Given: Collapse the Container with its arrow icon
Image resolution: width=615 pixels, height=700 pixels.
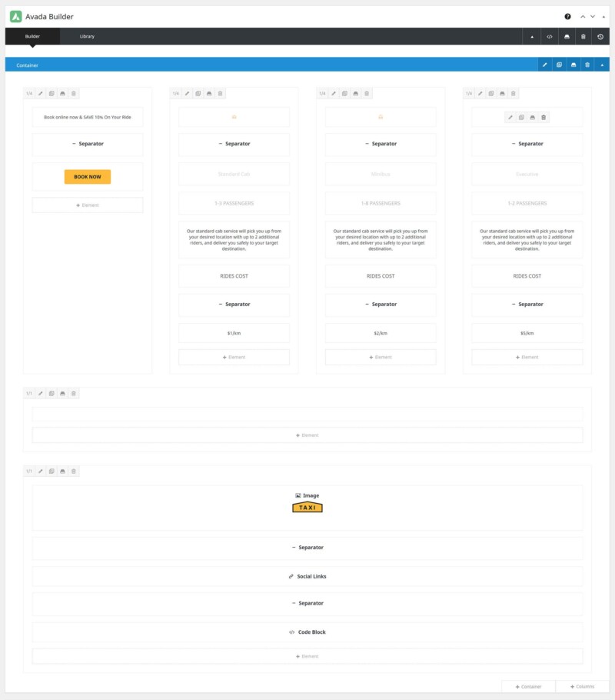Looking at the screenshot, I should 602,65.
